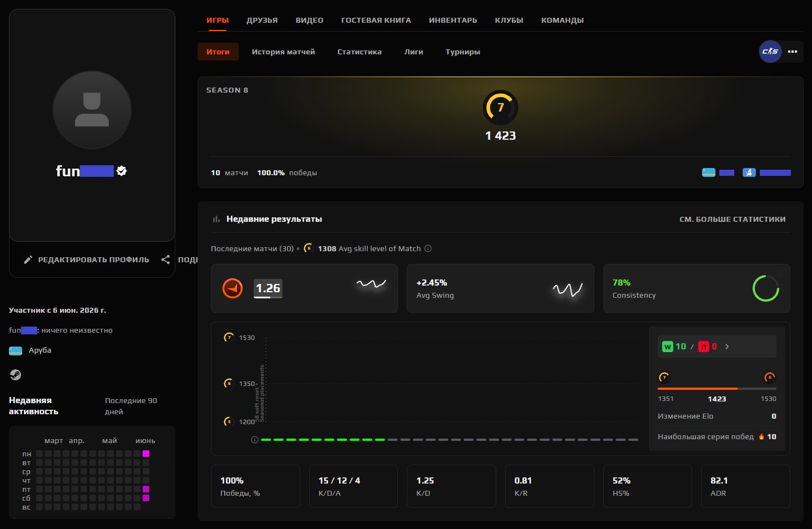Image resolution: width=812 pixels, height=529 pixels.
Task: Select the ИГРЫ tab
Action: click(x=218, y=20)
